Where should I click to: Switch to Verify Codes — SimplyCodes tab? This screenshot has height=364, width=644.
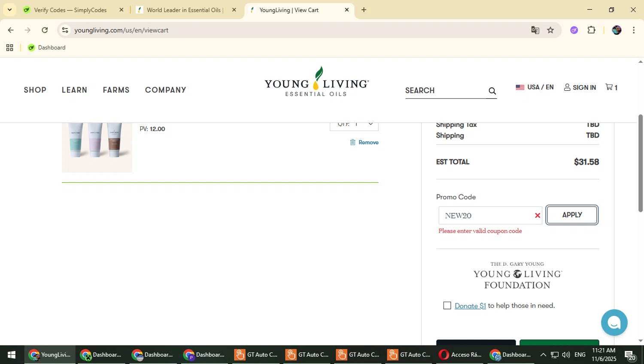pyautogui.click(x=73, y=10)
